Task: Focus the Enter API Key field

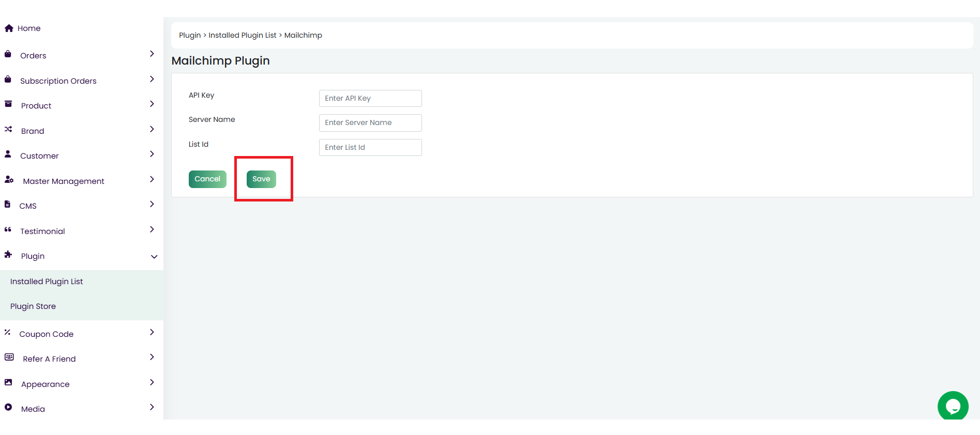Action: pyautogui.click(x=370, y=98)
